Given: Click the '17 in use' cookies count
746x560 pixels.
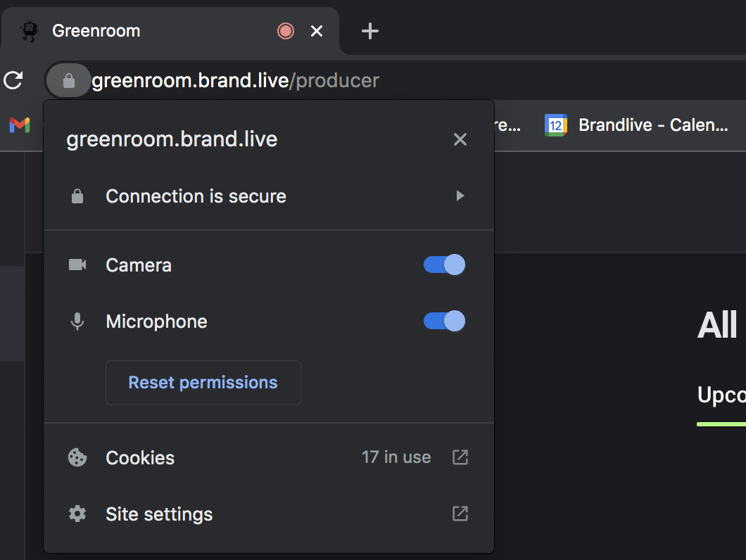Looking at the screenshot, I should point(396,457).
